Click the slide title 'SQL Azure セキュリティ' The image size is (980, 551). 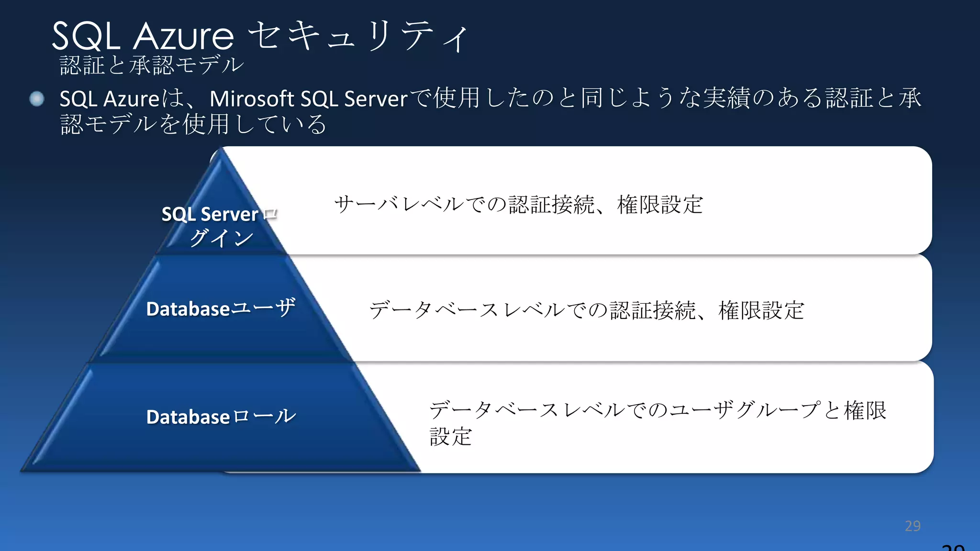(x=261, y=35)
